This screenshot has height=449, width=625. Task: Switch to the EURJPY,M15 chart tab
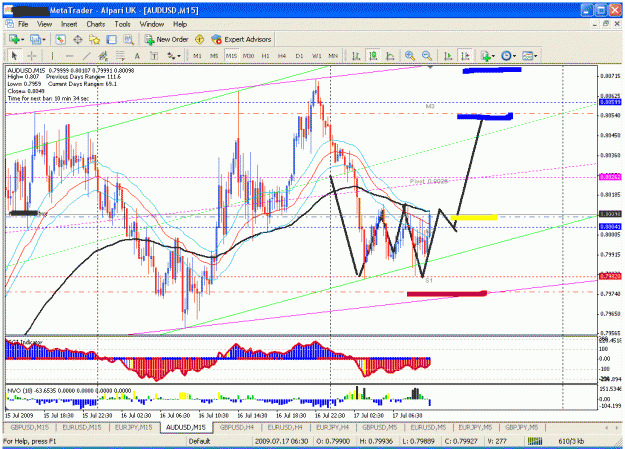pos(134,427)
